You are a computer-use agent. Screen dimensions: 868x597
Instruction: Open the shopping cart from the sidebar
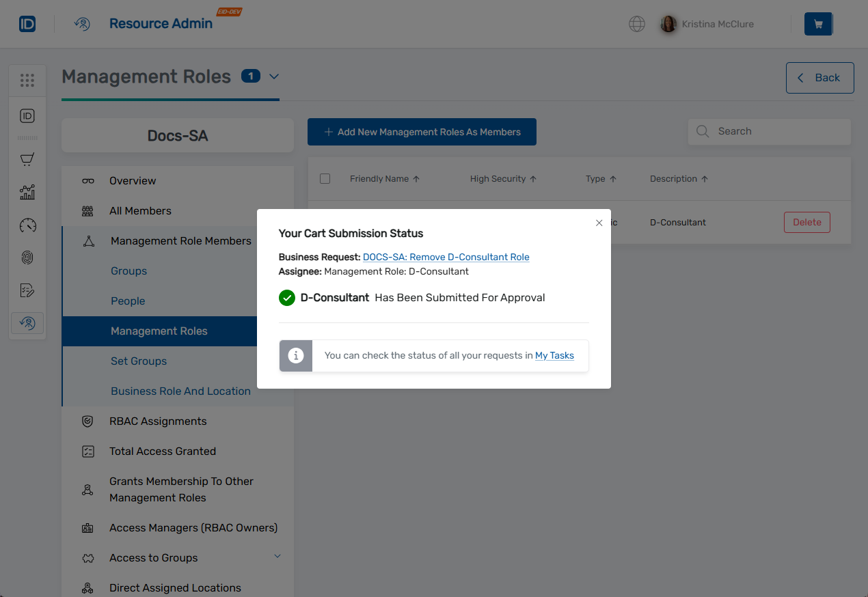[x=27, y=159]
